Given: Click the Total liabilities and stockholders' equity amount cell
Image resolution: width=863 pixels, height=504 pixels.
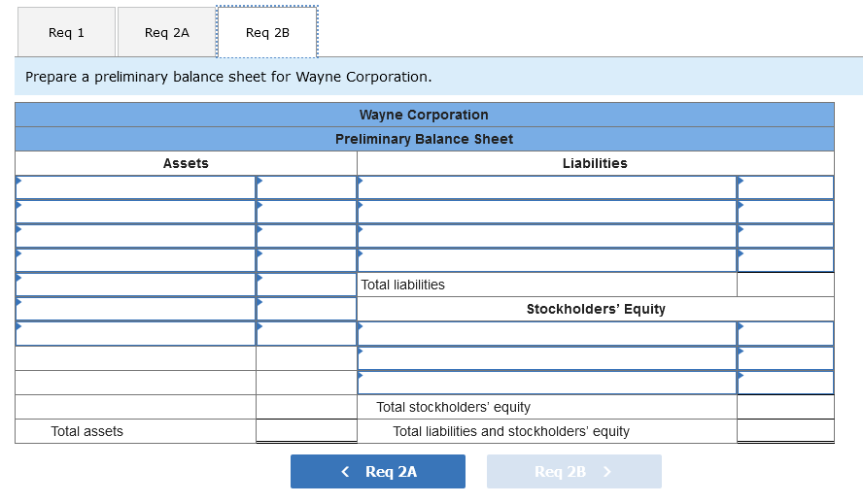Looking at the screenshot, I should tap(785, 431).
